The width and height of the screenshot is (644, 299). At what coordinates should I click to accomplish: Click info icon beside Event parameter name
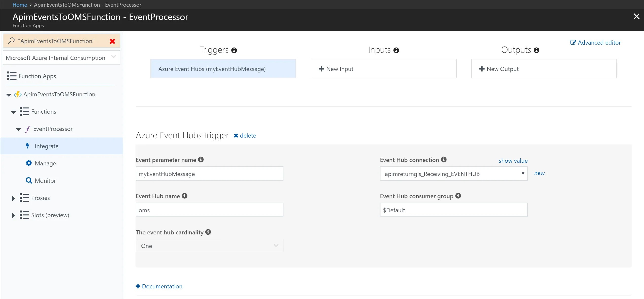tap(201, 159)
